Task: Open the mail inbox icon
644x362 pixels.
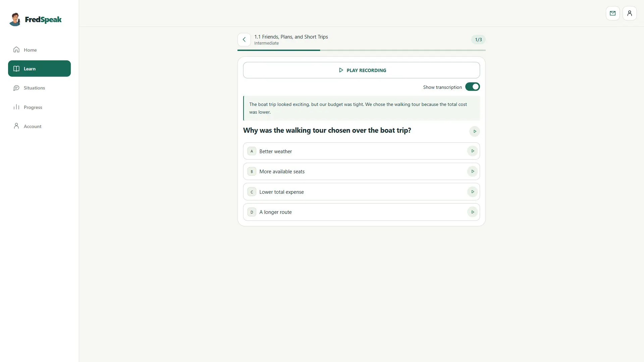Action: pos(612,13)
